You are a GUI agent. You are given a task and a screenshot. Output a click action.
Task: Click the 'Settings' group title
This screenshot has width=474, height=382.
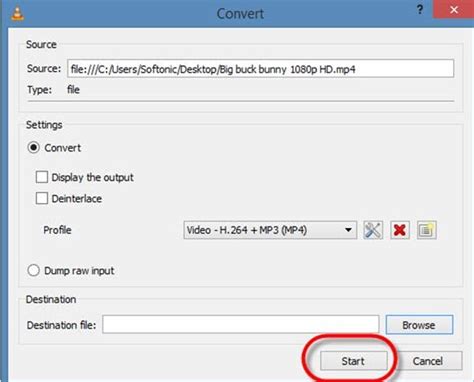44,125
